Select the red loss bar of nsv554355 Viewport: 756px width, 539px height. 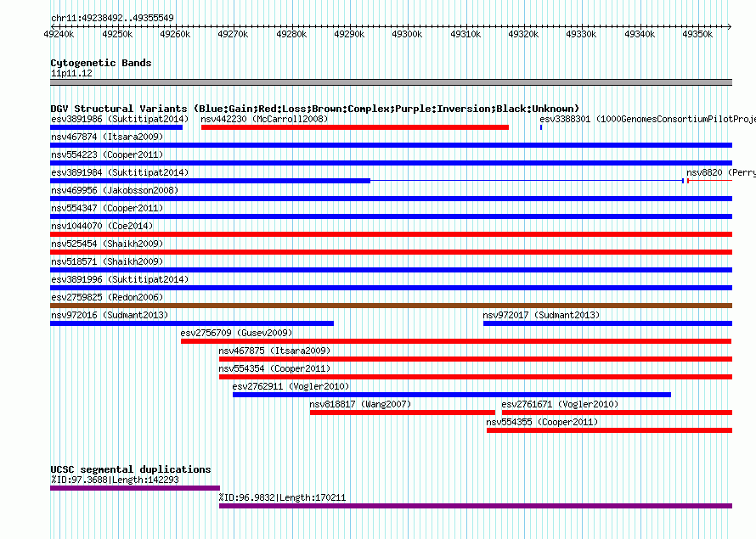(x=609, y=430)
